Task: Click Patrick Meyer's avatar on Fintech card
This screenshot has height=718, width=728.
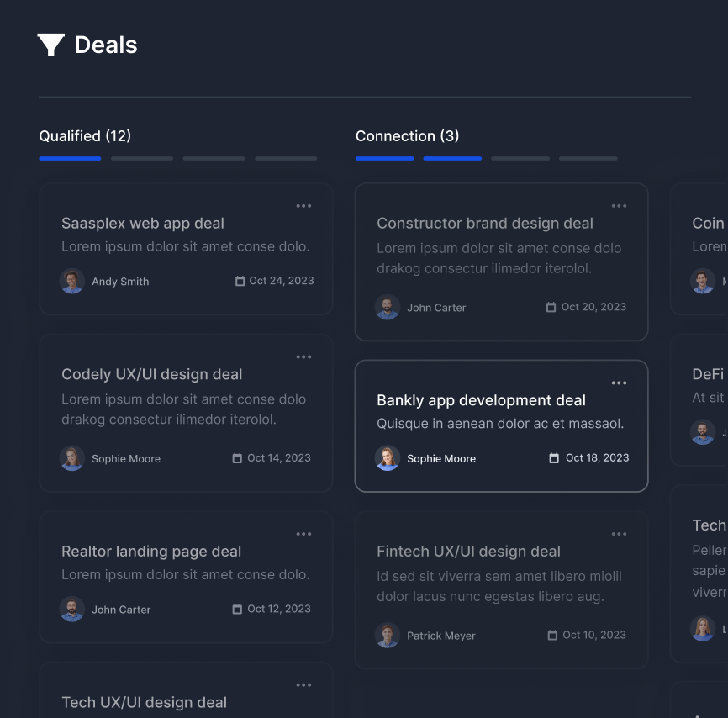Action: tap(387, 635)
